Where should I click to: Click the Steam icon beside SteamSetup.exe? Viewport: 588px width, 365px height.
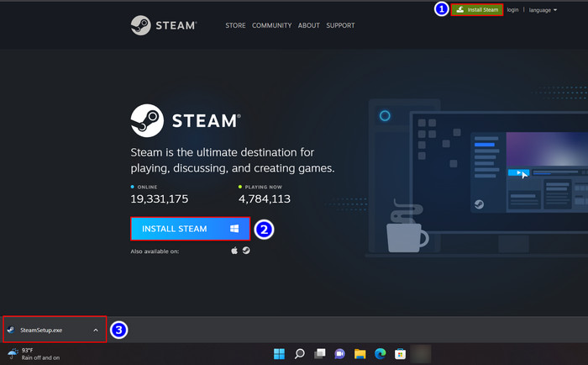point(11,330)
